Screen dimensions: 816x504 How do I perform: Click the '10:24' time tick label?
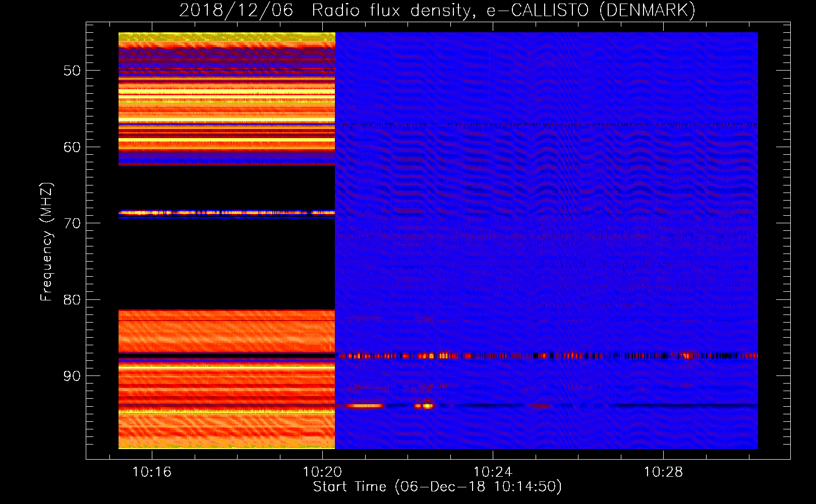tap(493, 472)
